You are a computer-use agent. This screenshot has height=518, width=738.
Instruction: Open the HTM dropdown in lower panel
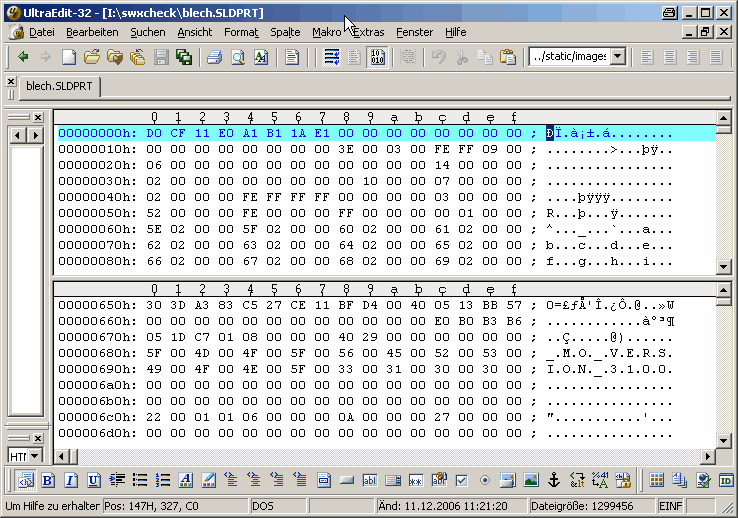coord(34,456)
